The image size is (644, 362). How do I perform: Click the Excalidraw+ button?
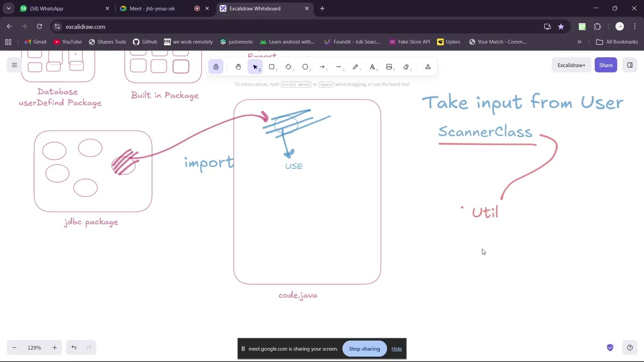click(571, 65)
